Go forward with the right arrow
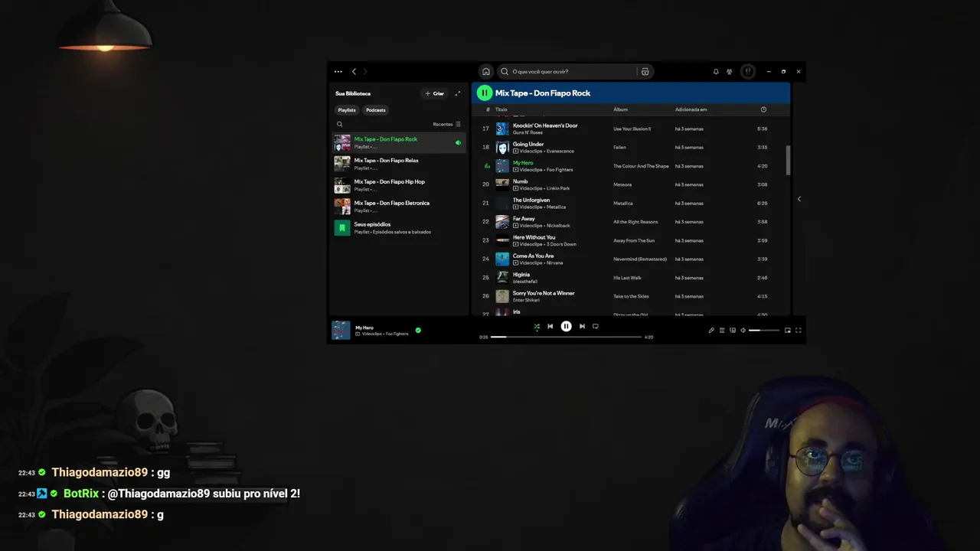The height and width of the screenshot is (551, 980). (x=365, y=71)
